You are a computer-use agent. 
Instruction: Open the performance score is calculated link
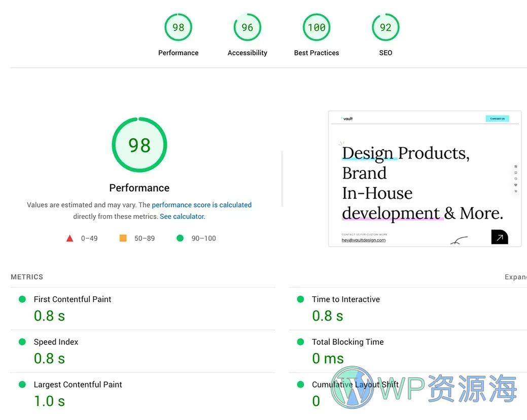click(x=201, y=205)
